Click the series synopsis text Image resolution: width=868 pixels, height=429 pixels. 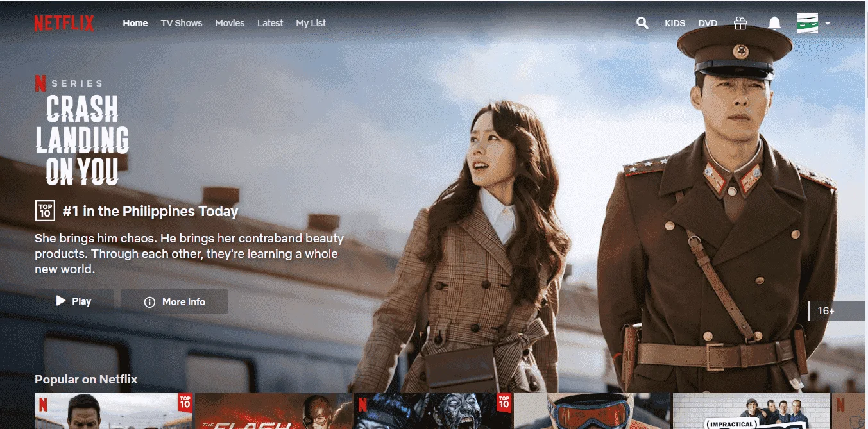pyautogui.click(x=189, y=254)
